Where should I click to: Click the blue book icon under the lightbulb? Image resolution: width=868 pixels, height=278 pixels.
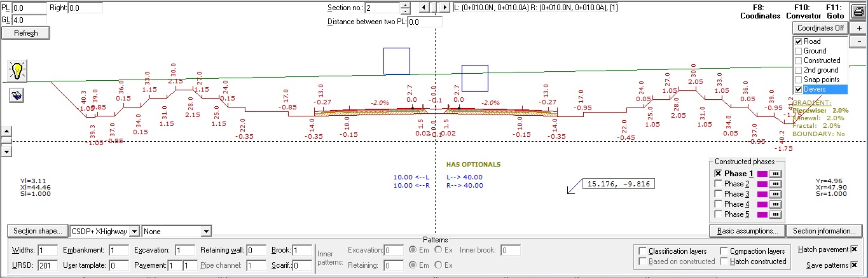coord(18,95)
